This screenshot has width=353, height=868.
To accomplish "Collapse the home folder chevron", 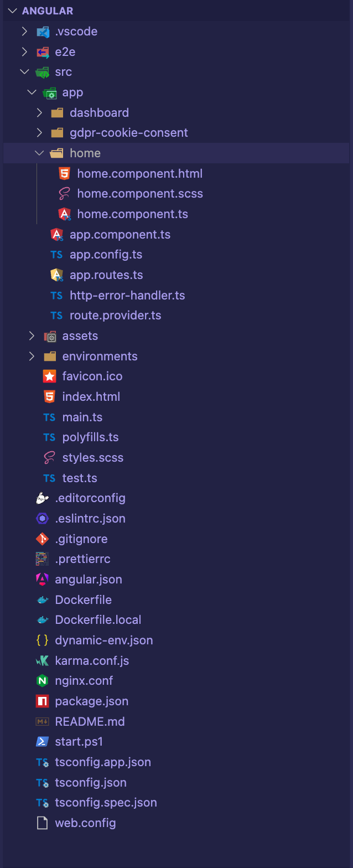I will click(x=38, y=153).
